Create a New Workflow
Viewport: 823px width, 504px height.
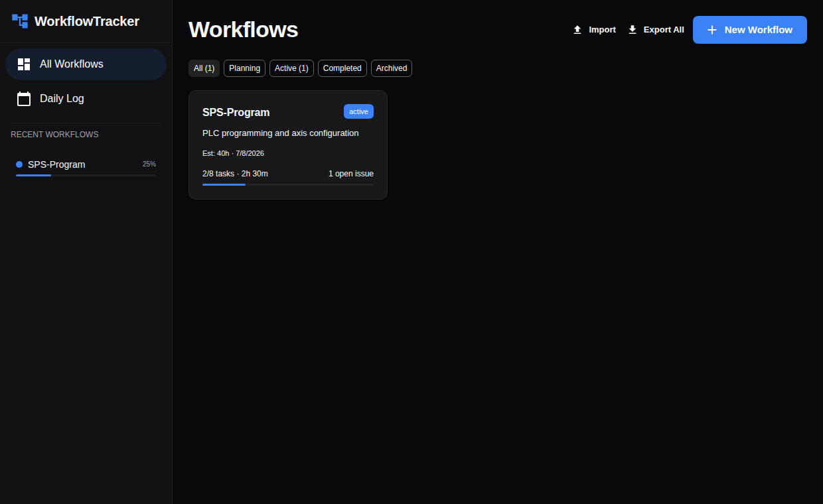tap(750, 30)
